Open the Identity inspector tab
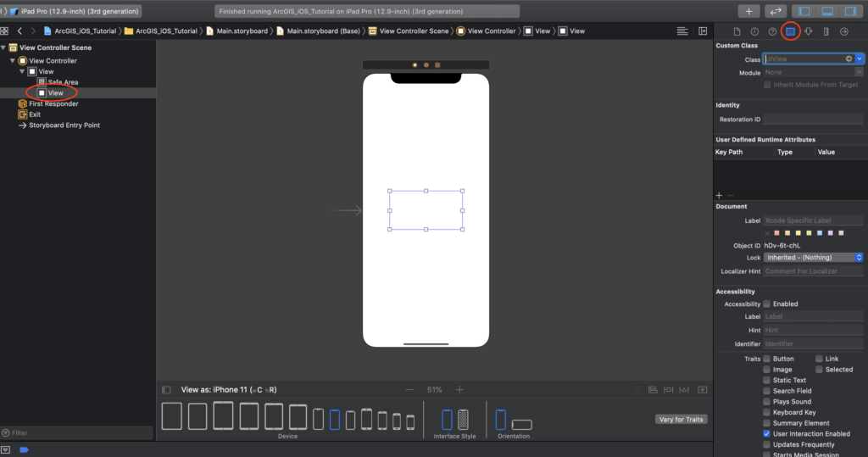 pyautogui.click(x=790, y=31)
